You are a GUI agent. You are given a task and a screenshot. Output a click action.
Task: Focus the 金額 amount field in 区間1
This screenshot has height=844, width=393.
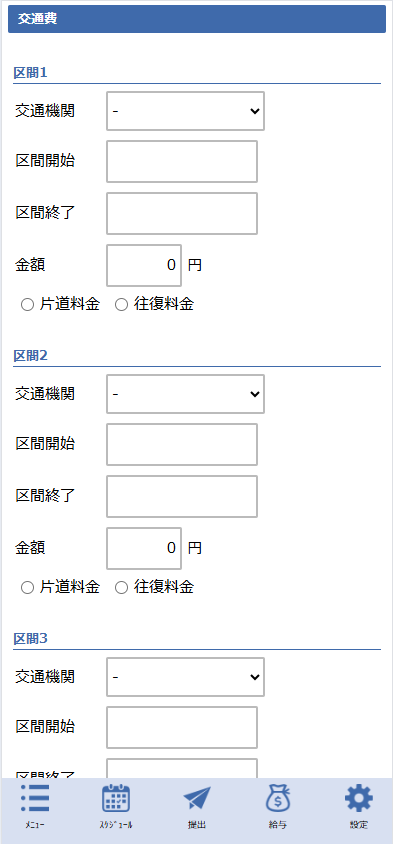[x=144, y=265]
